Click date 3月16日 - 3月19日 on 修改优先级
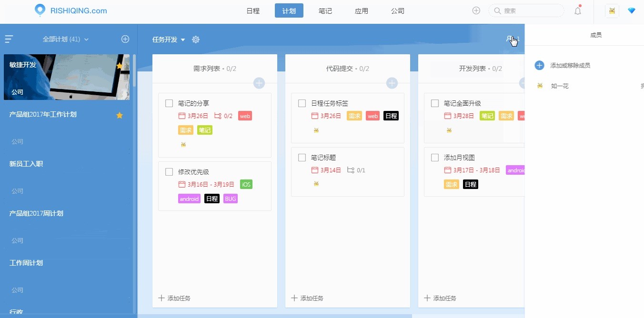 (x=206, y=184)
